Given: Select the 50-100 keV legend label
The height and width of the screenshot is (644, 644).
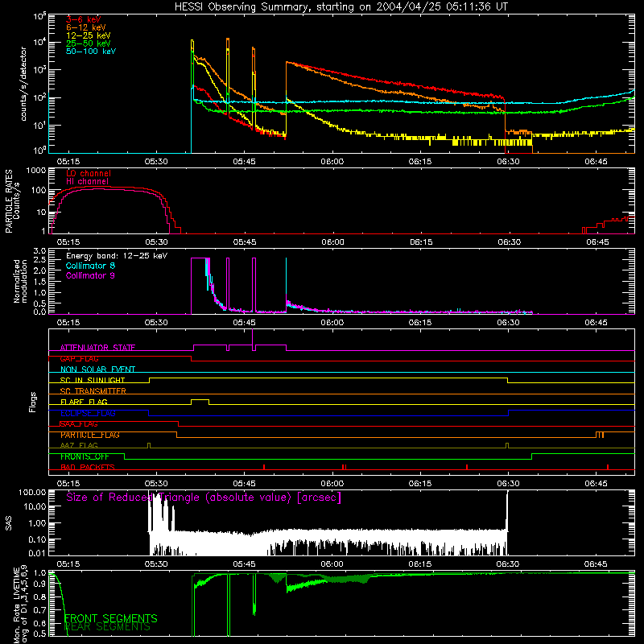Looking at the screenshot, I should [x=91, y=51].
